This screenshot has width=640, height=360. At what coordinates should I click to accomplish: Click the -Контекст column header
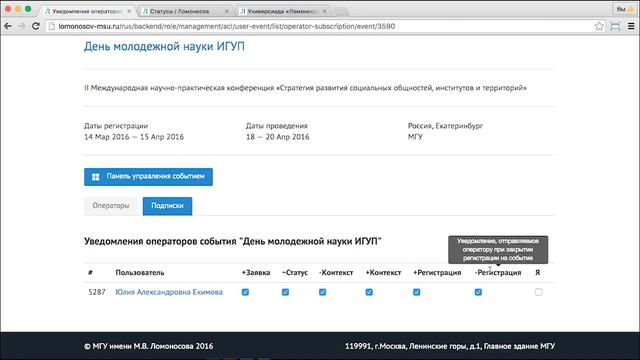point(336,273)
